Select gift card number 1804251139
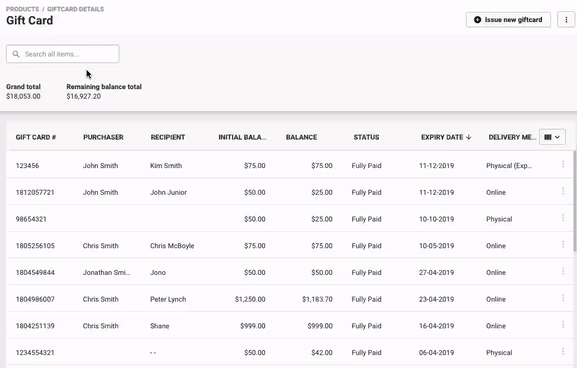The width and height of the screenshot is (577, 368). (35, 326)
